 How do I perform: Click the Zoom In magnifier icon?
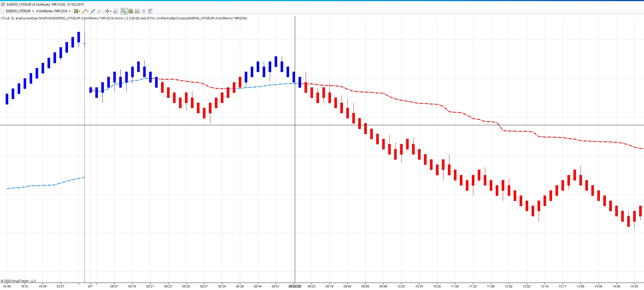93,11
